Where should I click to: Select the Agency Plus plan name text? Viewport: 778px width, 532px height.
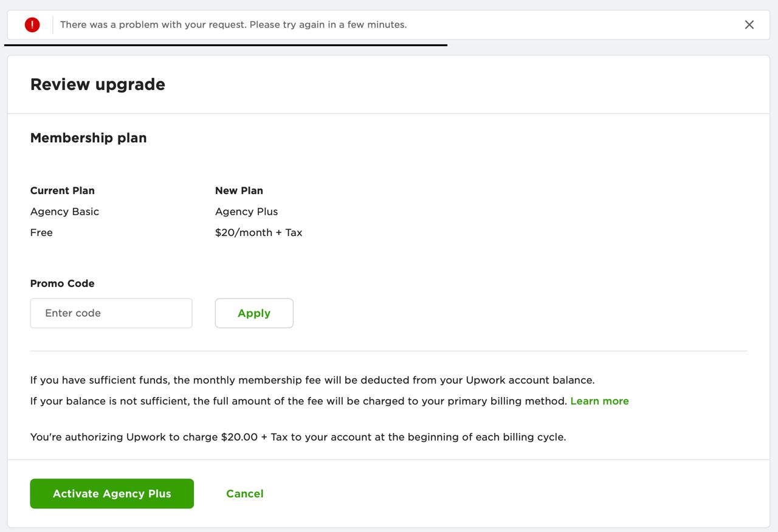246,212
